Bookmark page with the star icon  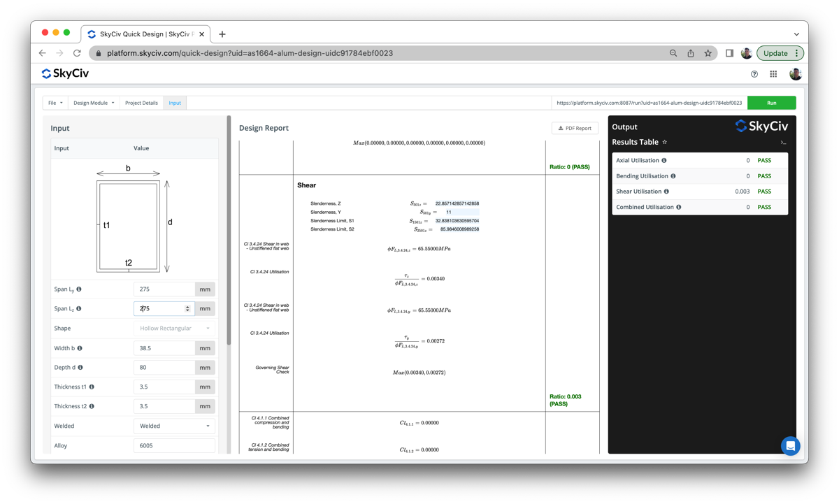pyautogui.click(x=708, y=53)
